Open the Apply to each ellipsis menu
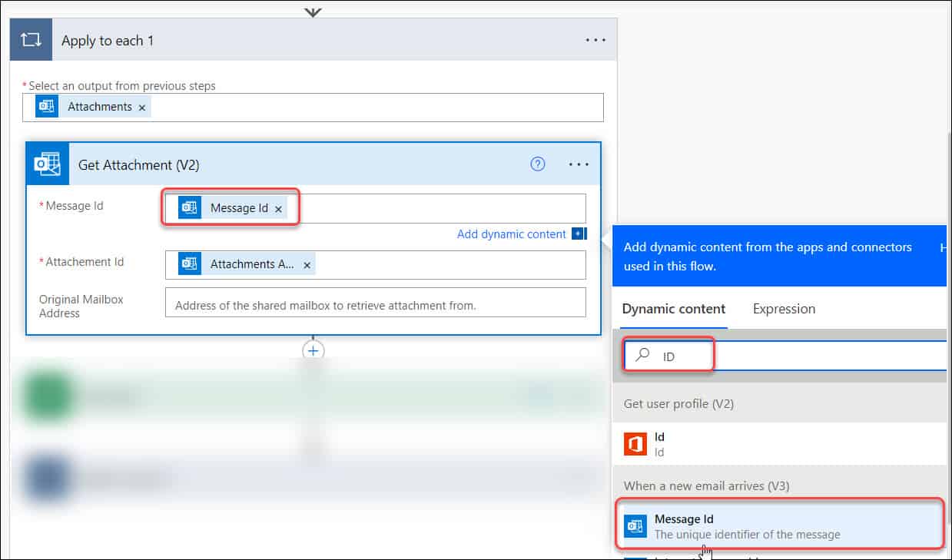Image resolution: width=952 pixels, height=560 pixels. click(595, 39)
